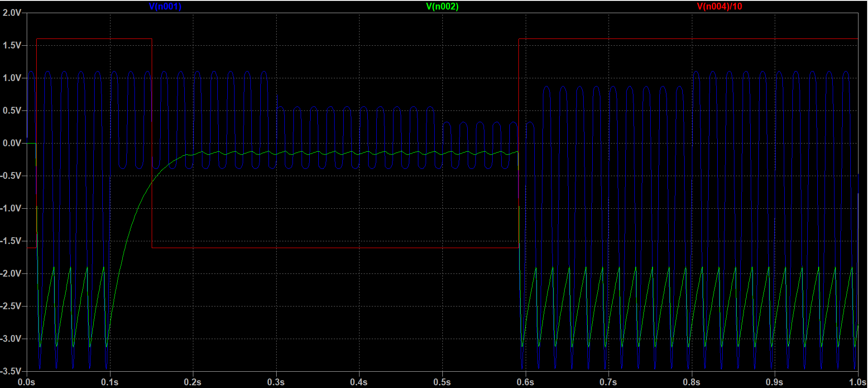Click the 0.0s time axis label
868x388 pixels.
pyautogui.click(x=26, y=382)
